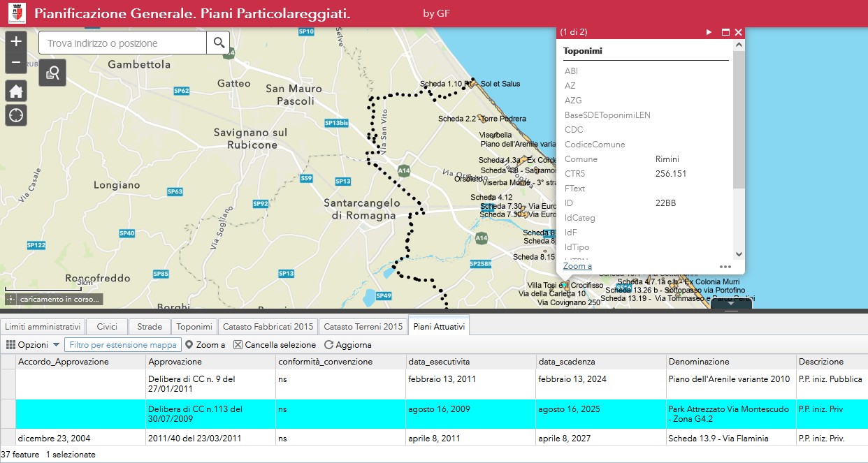Click the Opzioni grid icon

point(10,345)
